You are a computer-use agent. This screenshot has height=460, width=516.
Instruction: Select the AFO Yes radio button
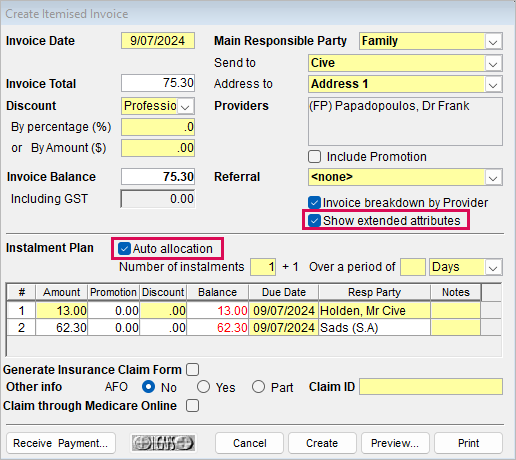coord(203,387)
